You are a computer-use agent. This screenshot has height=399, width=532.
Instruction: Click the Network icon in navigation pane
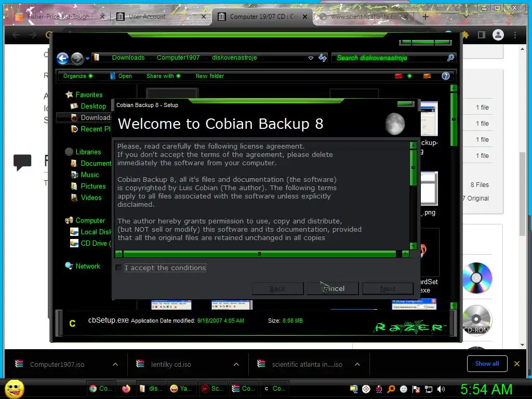click(69, 265)
